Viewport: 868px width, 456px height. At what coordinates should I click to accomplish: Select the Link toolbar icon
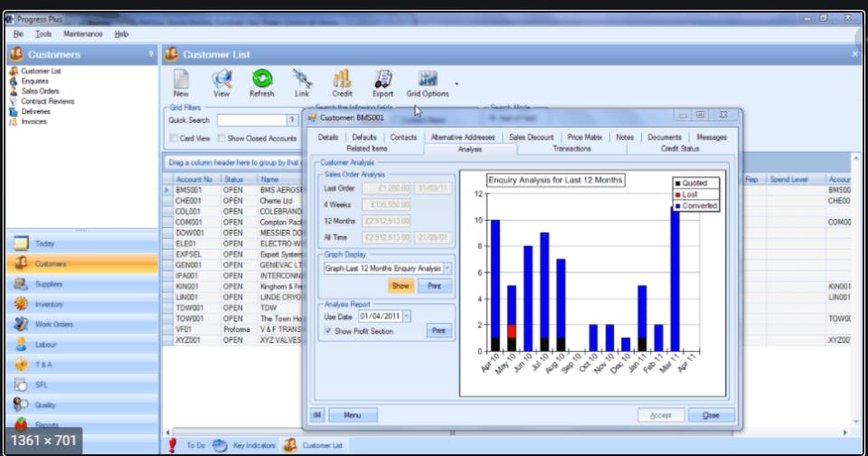pyautogui.click(x=302, y=80)
